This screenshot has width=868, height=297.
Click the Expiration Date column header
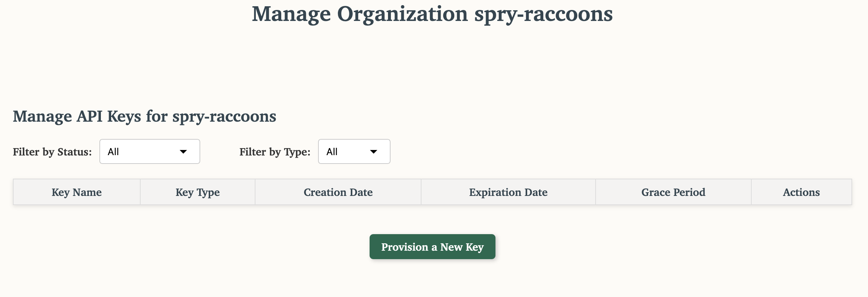pyautogui.click(x=508, y=192)
